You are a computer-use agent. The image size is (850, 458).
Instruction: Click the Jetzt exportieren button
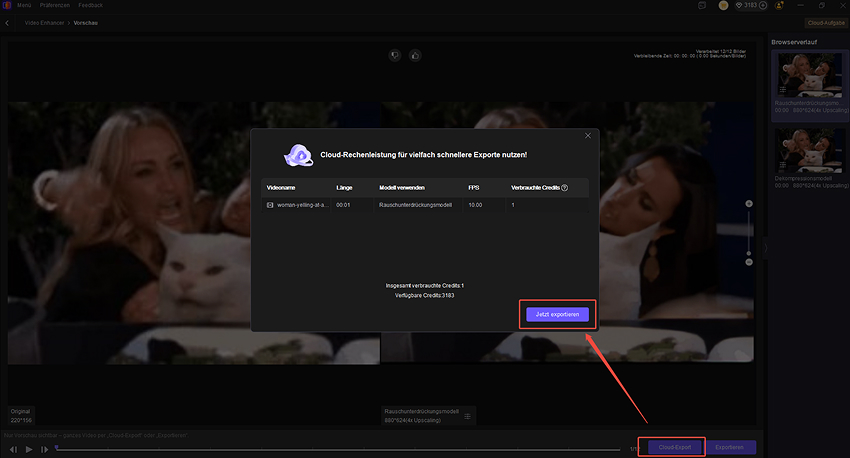pos(557,314)
